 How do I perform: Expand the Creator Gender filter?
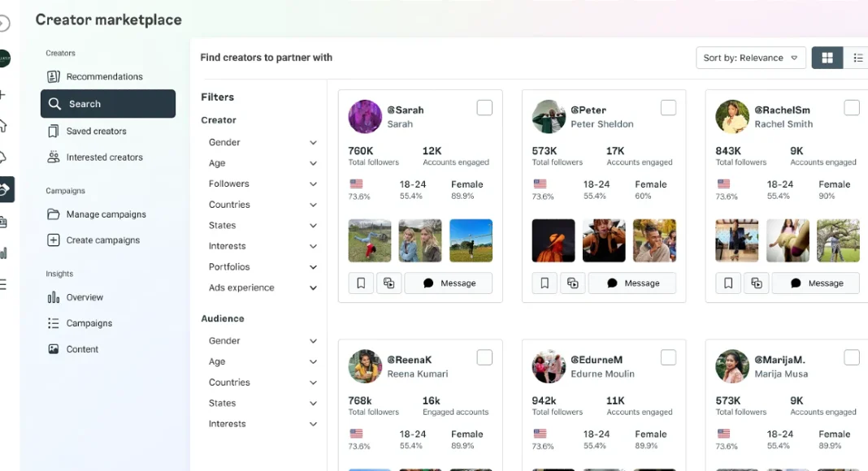pos(263,142)
